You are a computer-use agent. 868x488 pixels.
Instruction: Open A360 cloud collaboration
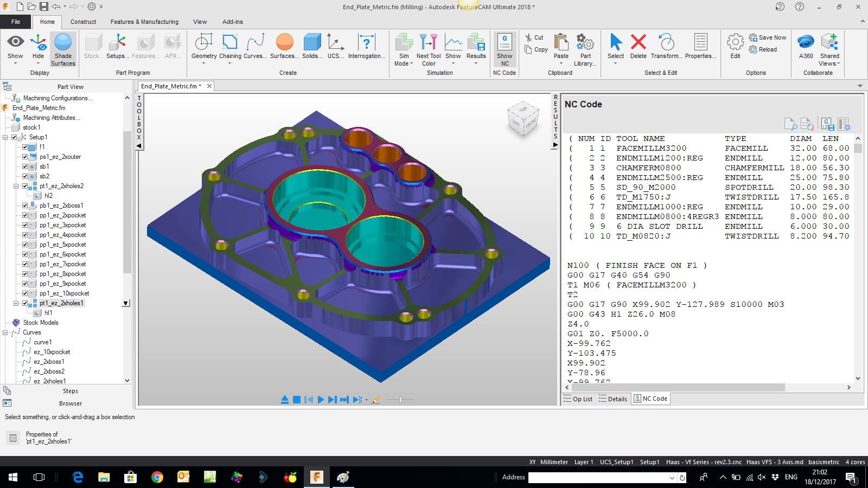[x=806, y=47]
